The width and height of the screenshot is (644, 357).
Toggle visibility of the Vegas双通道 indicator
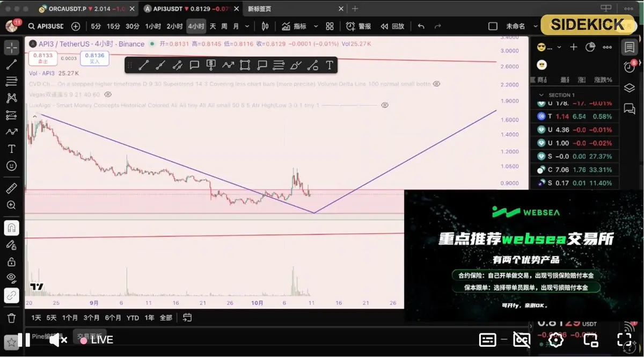(108, 94)
